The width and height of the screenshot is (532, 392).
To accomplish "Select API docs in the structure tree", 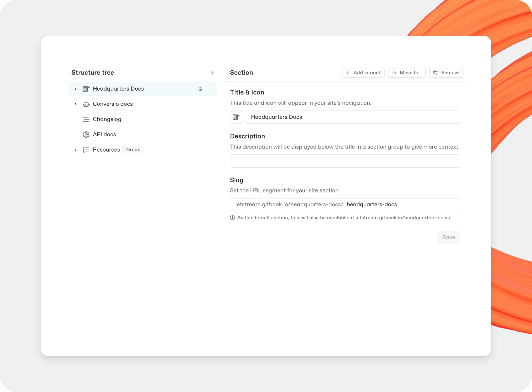I will 104,135.
